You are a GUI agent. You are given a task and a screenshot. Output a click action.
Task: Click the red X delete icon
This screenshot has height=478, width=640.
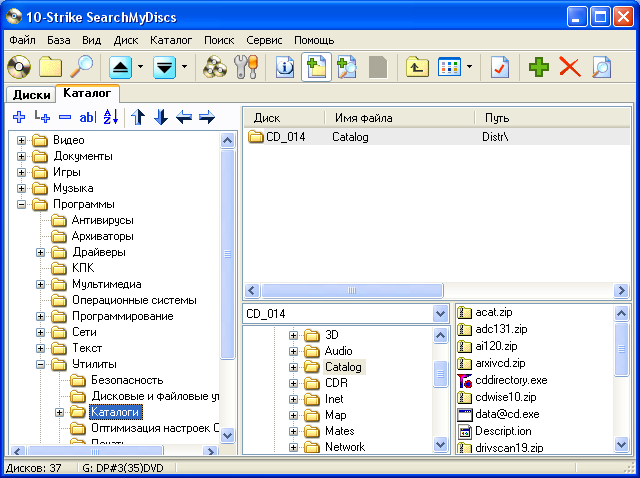click(x=570, y=67)
